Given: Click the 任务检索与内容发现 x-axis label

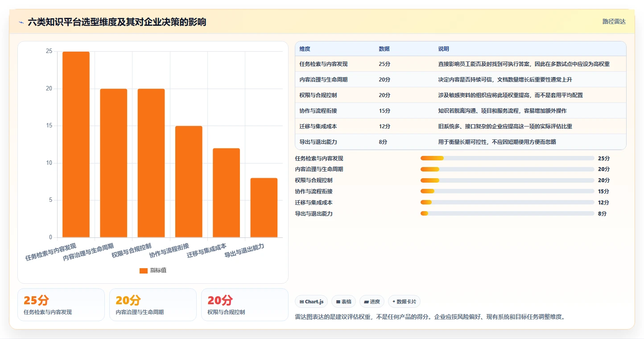Looking at the screenshot, I should click(x=51, y=252).
